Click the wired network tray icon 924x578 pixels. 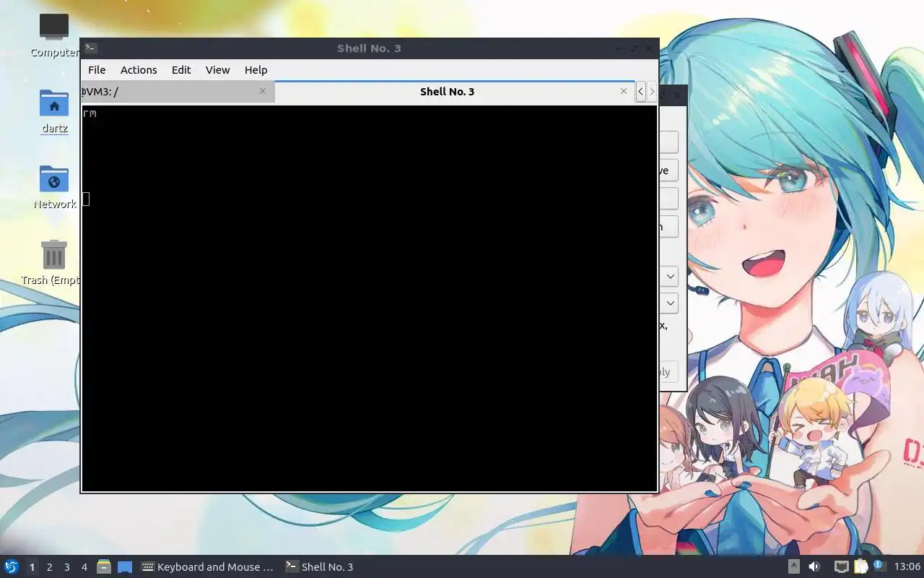(x=841, y=566)
